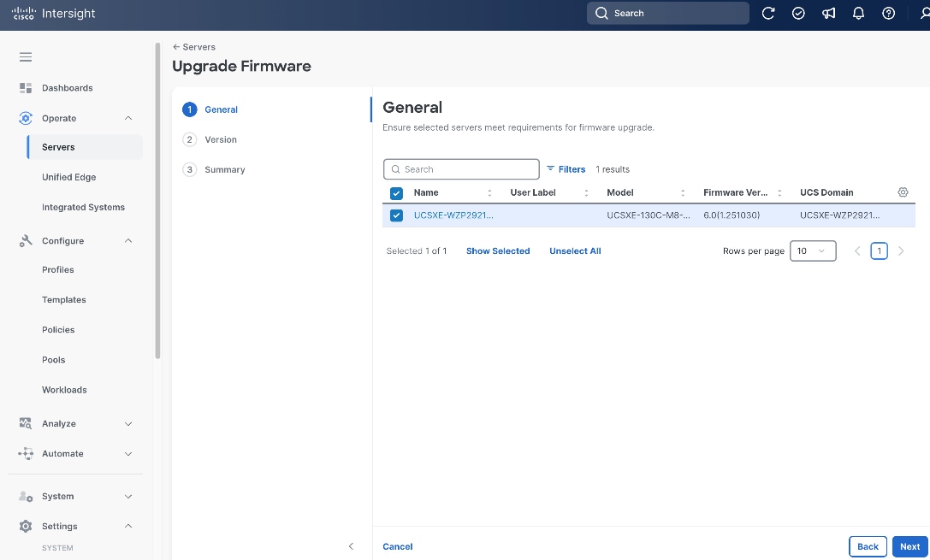Viewport: 930px width, 560px height.
Task: Click the tasks checkmark circle icon
Action: tap(798, 13)
